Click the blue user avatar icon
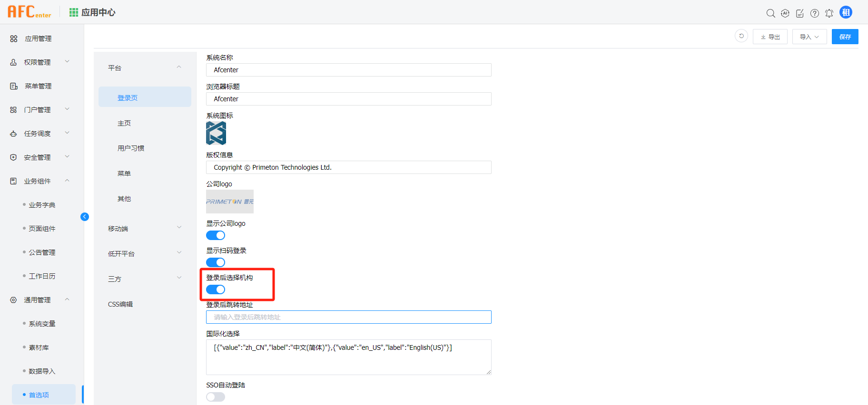868x405 pixels. click(846, 12)
